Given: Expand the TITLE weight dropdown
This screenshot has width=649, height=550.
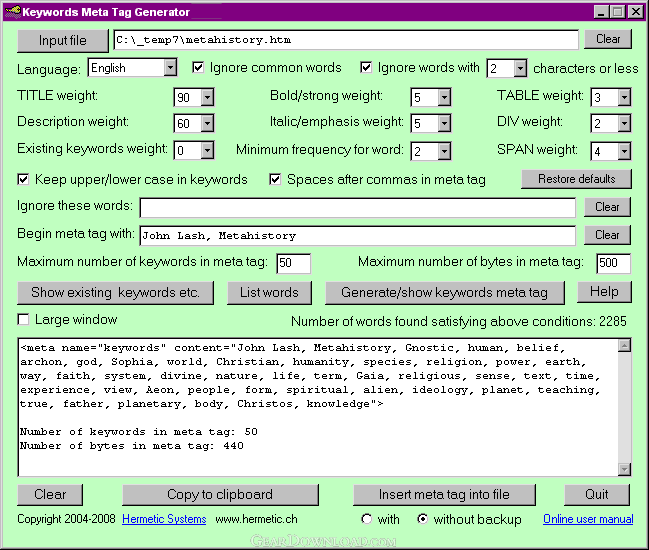Looking at the screenshot, I should [207, 98].
